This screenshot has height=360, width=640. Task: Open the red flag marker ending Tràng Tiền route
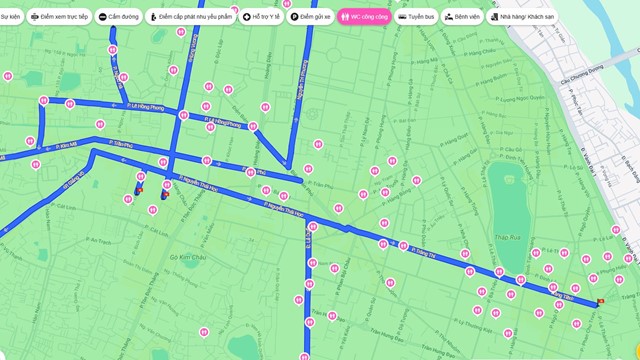[x=600, y=302]
